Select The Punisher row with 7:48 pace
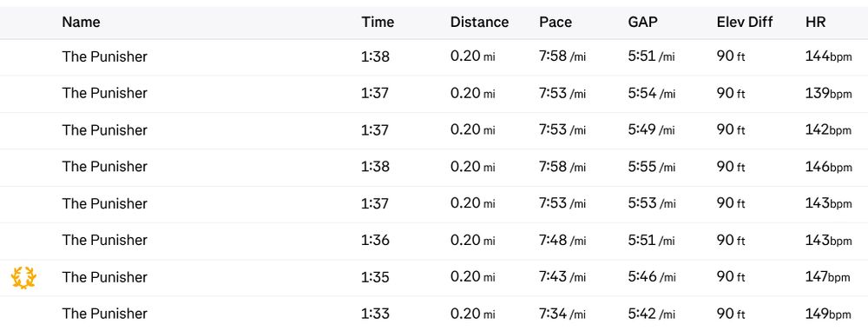Image resolution: width=868 pixels, height=331 pixels. (x=434, y=242)
